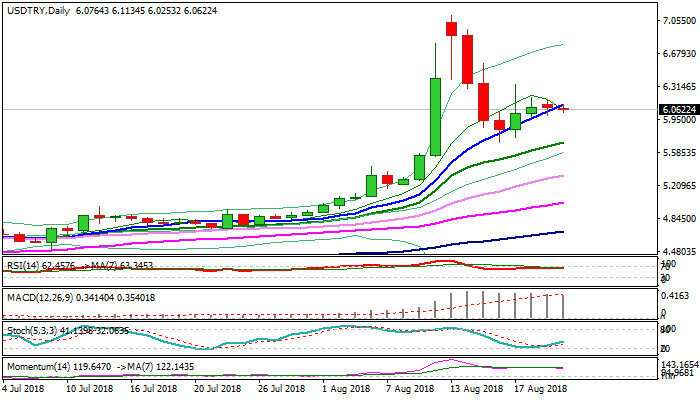Click the 0.4163 MACD scale value
Image resolution: width=700 pixels, height=400 pixels.
coord(678,296)
